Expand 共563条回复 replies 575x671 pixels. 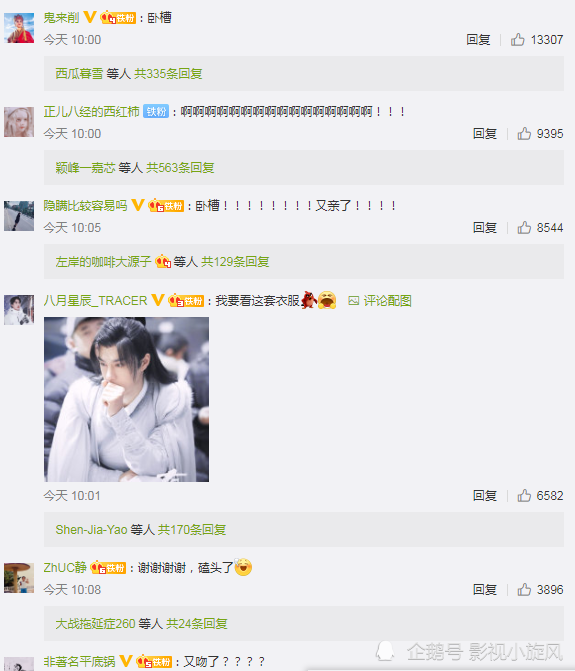coord(180,168)
